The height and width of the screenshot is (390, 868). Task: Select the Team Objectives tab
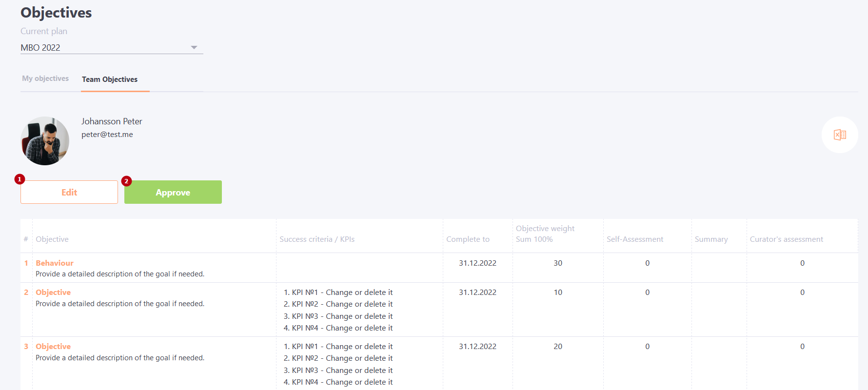[x=110, y=79]
